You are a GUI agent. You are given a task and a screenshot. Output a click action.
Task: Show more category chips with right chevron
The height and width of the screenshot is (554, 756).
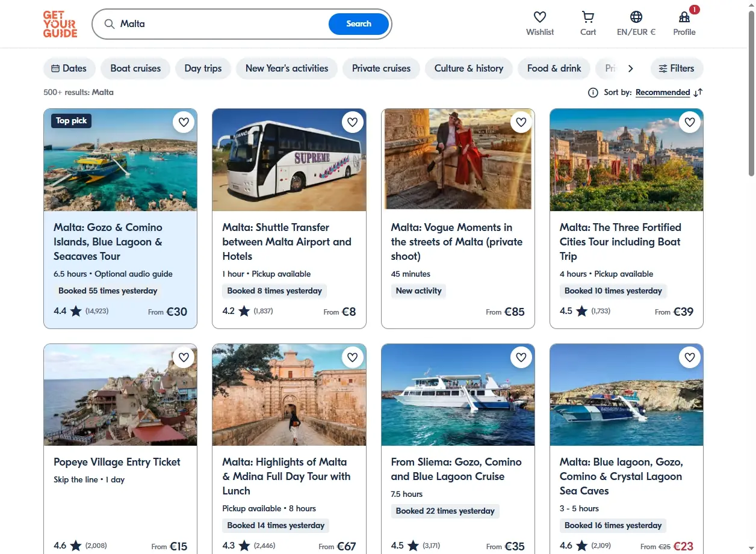630,69
